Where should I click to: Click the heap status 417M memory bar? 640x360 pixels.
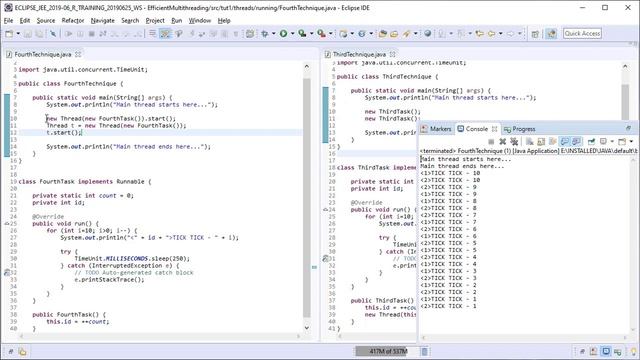[x=387, y=351]
